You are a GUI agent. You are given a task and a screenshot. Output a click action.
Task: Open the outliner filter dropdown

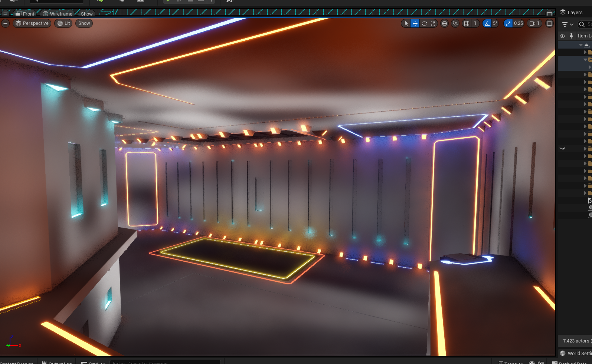568,24
